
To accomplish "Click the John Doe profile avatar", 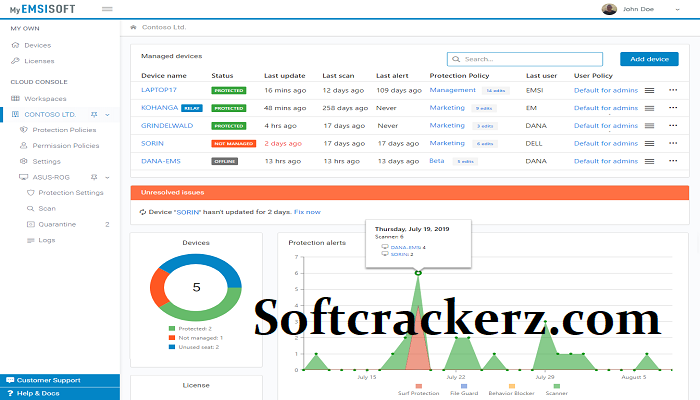I will (609, 9).
